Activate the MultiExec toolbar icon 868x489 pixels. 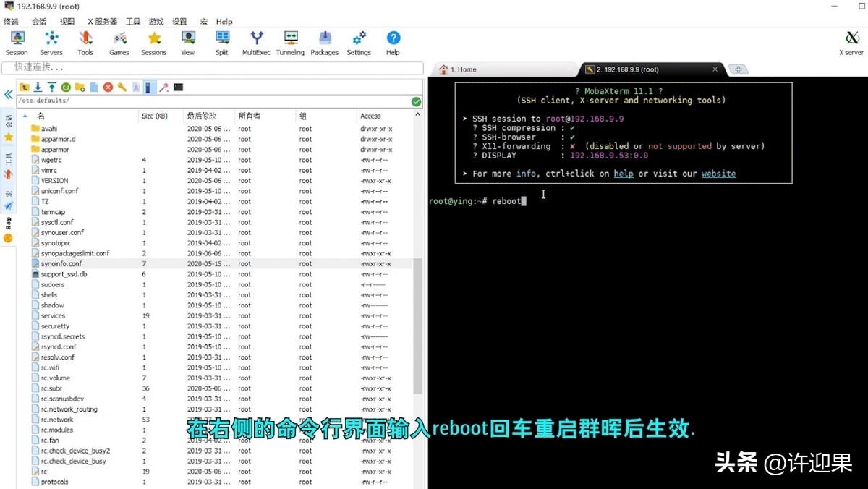tap(256, 43)
